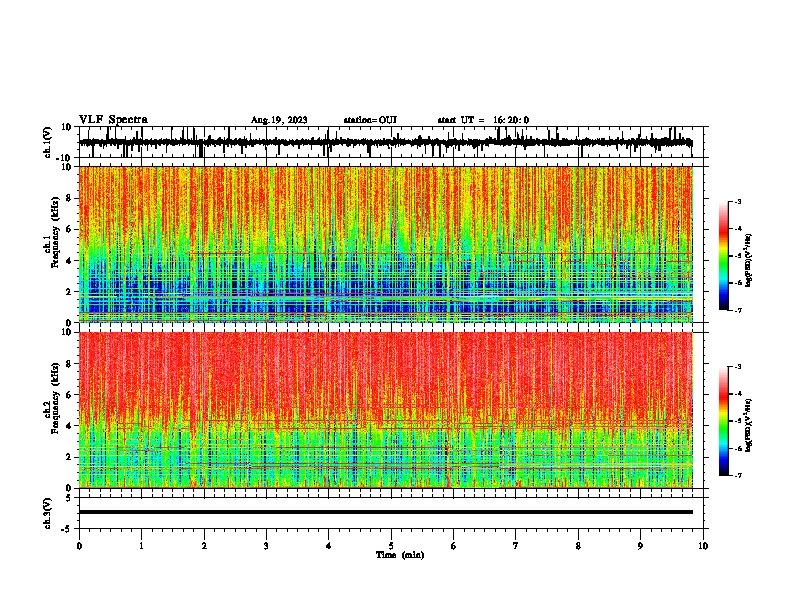Select the "start UT = 16:20:0" text

(x=483, y=120)
